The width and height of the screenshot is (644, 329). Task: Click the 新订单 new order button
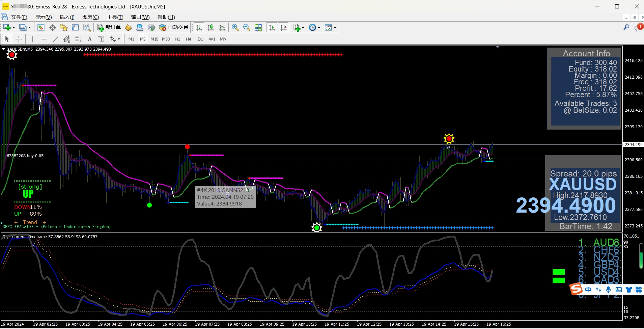[109, 27]
